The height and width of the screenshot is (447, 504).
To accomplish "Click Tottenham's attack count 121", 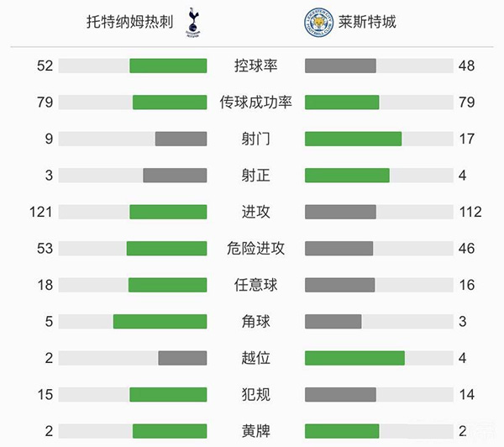I will click(x=40, y=212).
